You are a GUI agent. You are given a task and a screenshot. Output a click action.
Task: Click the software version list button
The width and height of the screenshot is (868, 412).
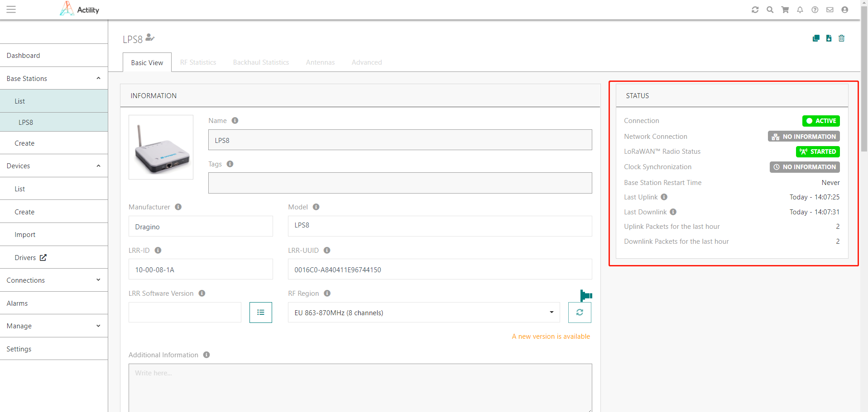click(x=261, y=313)
